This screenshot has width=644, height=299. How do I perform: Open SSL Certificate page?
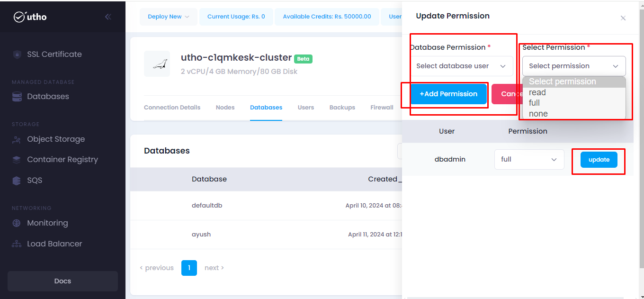coord(54,54)
